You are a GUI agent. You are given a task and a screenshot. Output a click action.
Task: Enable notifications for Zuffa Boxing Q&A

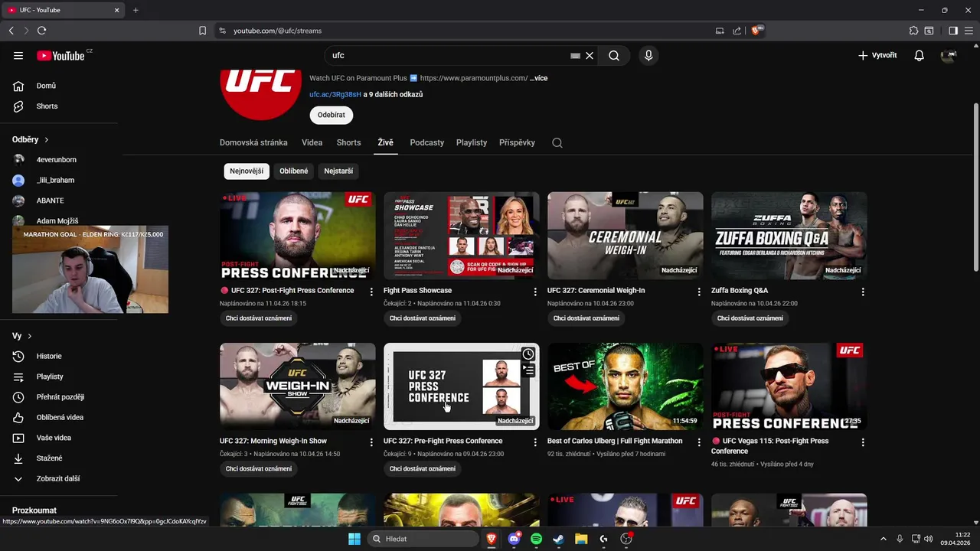pyautogui.click(x=750, y=318)
